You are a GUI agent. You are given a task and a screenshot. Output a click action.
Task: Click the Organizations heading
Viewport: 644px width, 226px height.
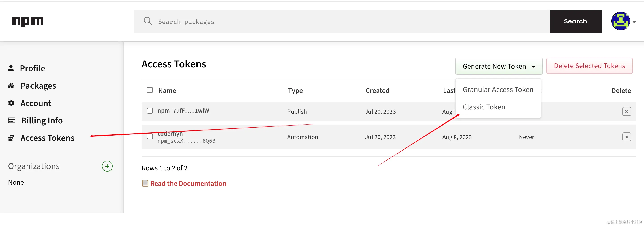coord(34,166)
